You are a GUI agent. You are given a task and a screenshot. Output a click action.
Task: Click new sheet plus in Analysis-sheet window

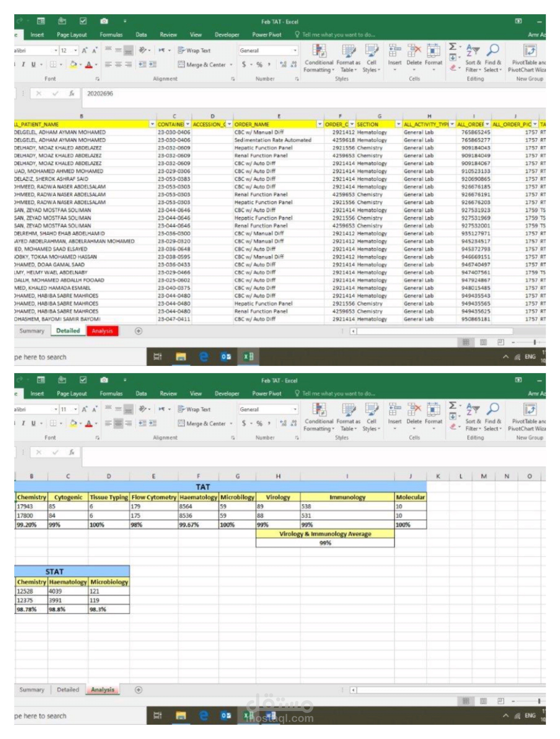point(138,690)
